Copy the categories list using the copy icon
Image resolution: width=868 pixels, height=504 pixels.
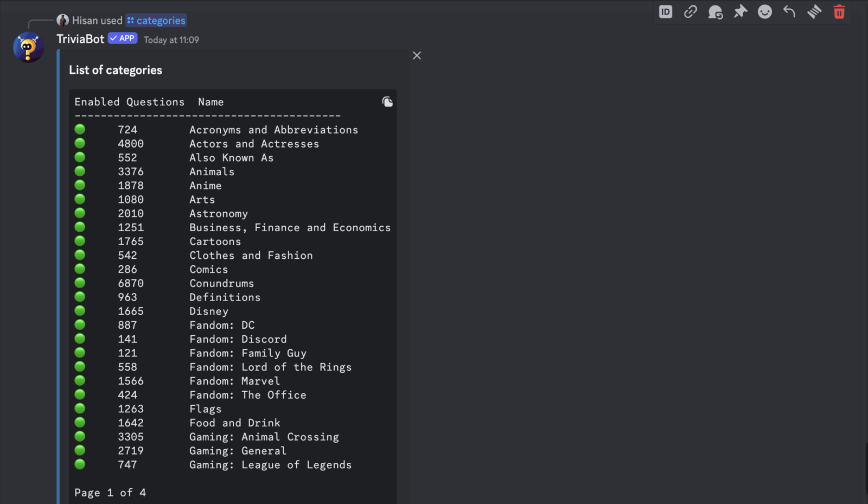tap(387, 101)
